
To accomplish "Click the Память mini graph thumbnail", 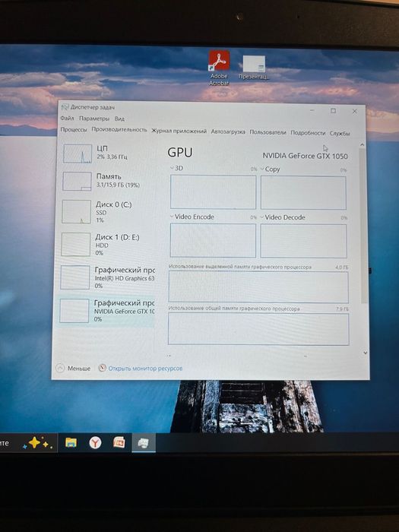I will coord(77,181).
